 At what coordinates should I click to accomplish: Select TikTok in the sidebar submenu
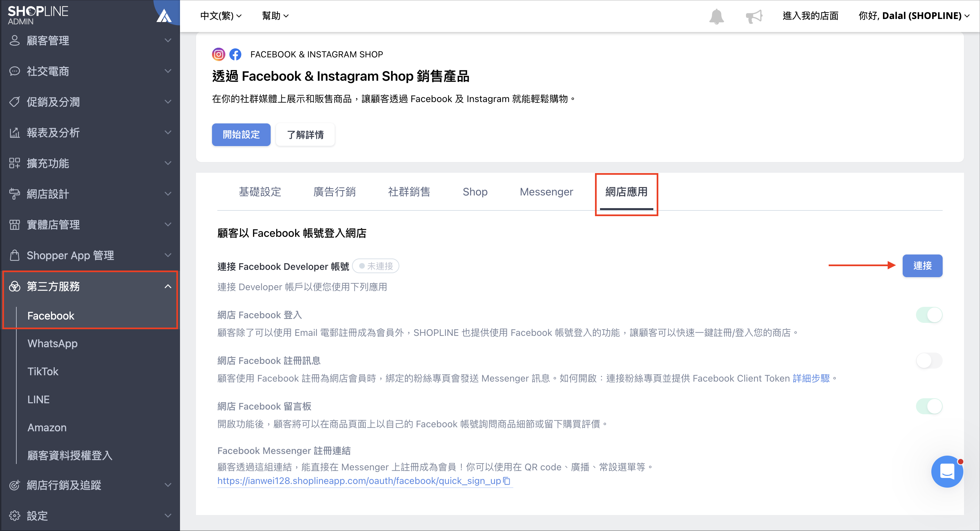tap(43, 372)
